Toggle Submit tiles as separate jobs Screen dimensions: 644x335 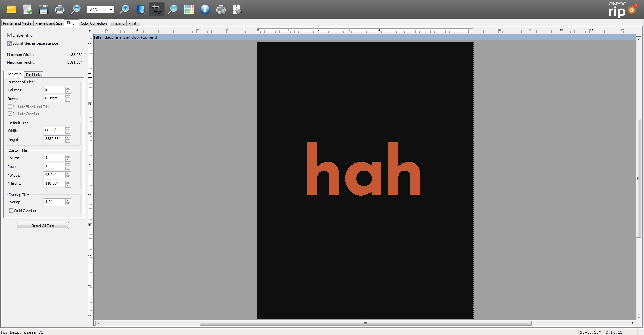9,43
